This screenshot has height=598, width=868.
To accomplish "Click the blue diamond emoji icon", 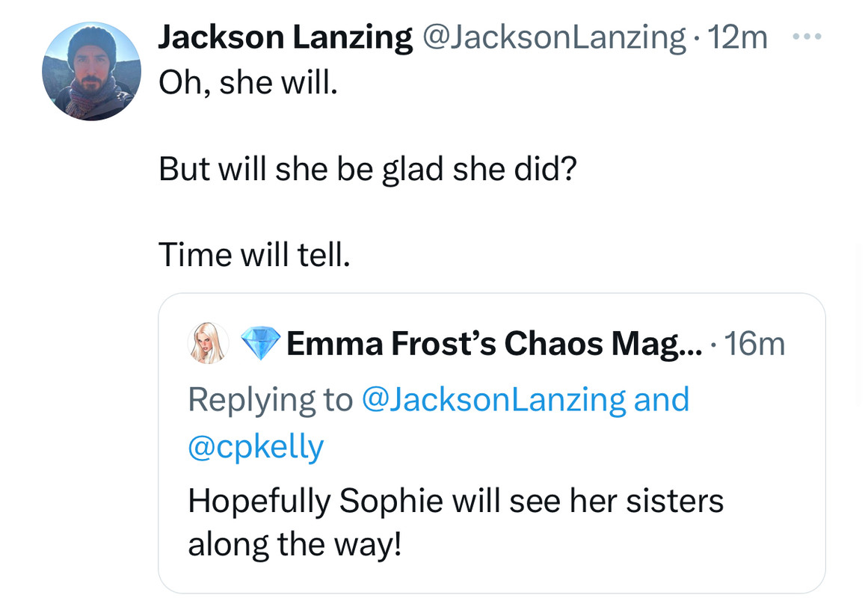I will [259, 344].
